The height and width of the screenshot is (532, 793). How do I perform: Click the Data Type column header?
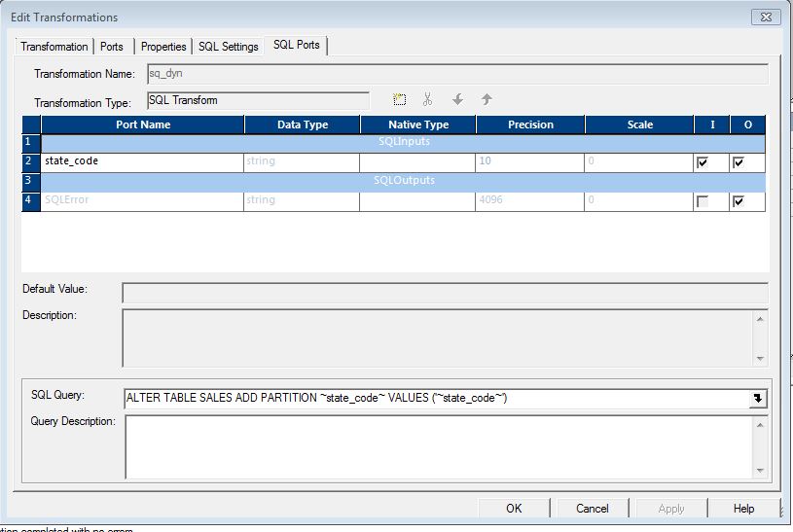[303, 124]
